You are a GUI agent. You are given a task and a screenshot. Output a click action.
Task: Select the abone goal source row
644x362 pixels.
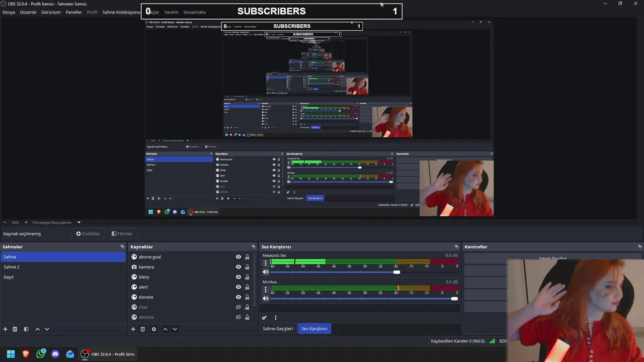pyautogui.click(x=191, y=257)
